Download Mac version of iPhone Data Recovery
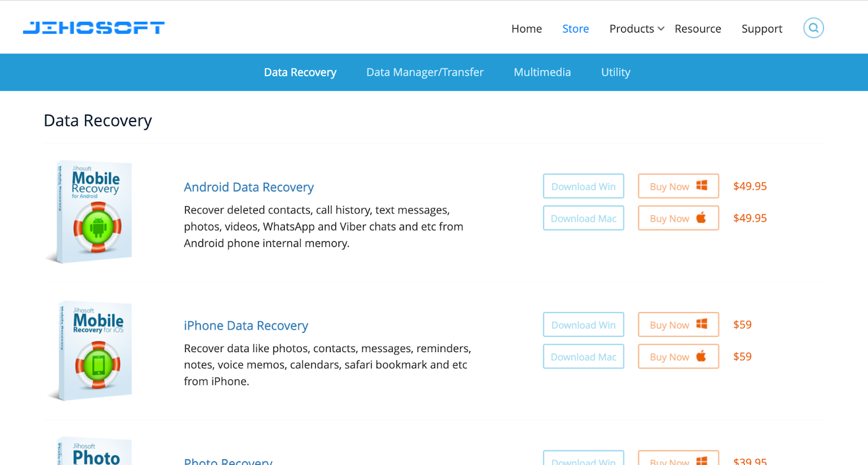 (584, 356)
